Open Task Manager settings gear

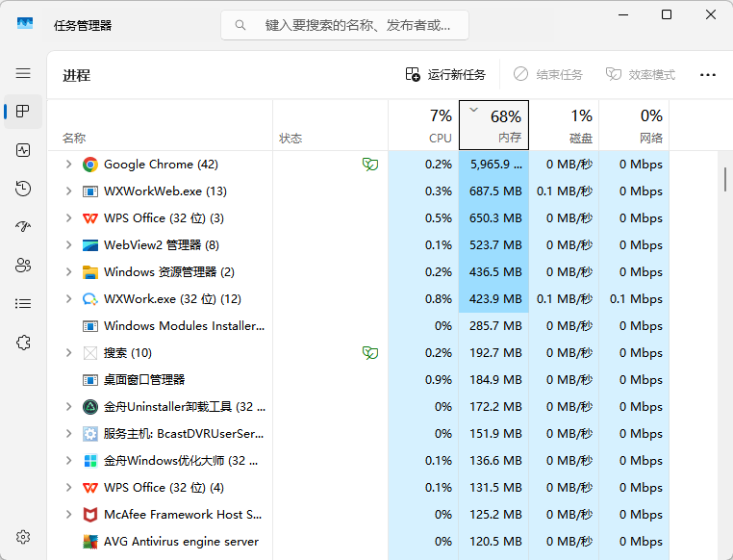[23, 537]
